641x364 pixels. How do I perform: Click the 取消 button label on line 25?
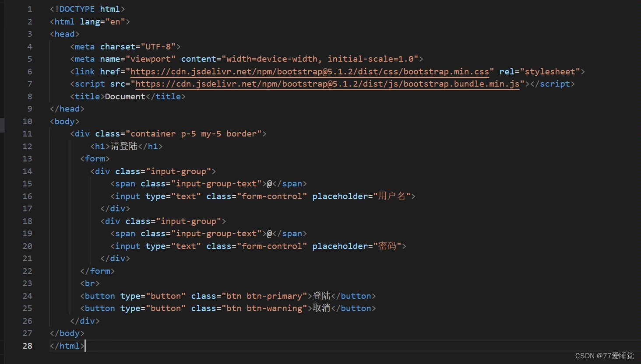tap(322, 308)
